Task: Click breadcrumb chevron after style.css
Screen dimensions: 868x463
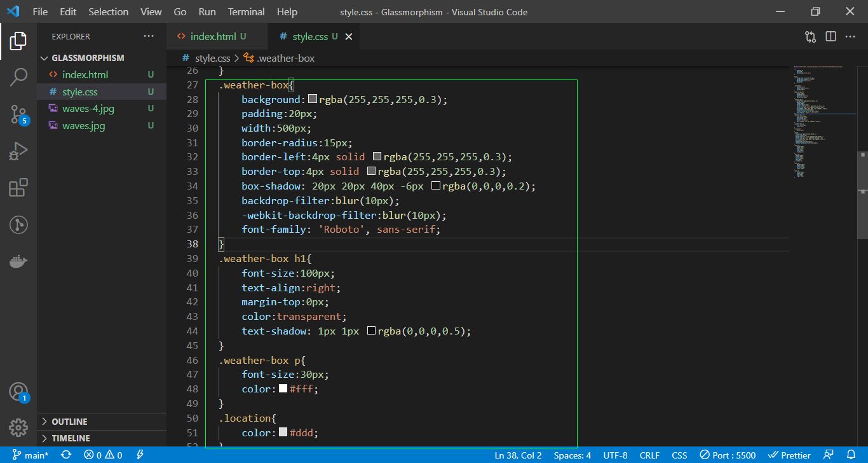Action: point(237,59)
